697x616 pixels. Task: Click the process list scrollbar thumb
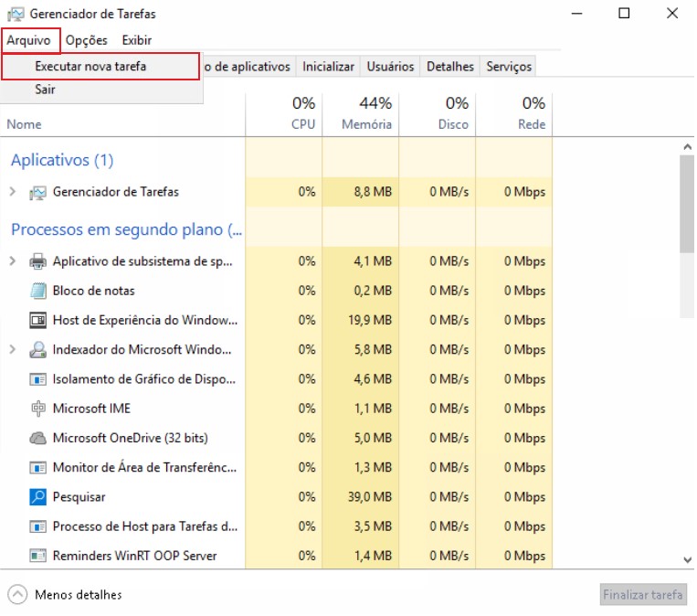click(x=687, y=205)
